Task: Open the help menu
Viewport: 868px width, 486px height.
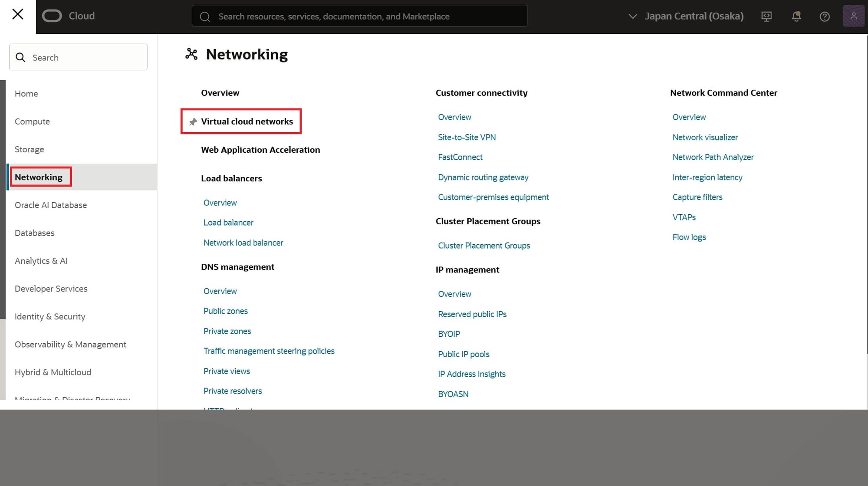Action: (x=824, y=16)
